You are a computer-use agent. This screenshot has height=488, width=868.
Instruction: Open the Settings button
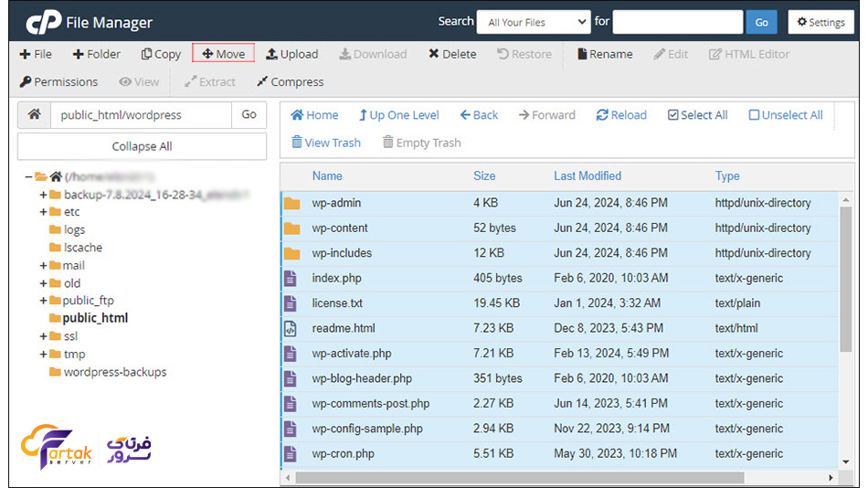pos(819,22)
